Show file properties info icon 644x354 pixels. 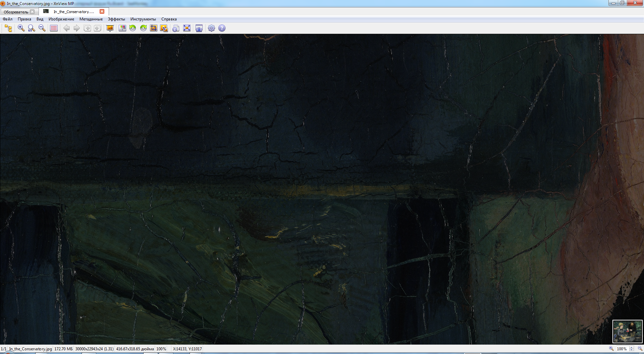pos(176,28)
